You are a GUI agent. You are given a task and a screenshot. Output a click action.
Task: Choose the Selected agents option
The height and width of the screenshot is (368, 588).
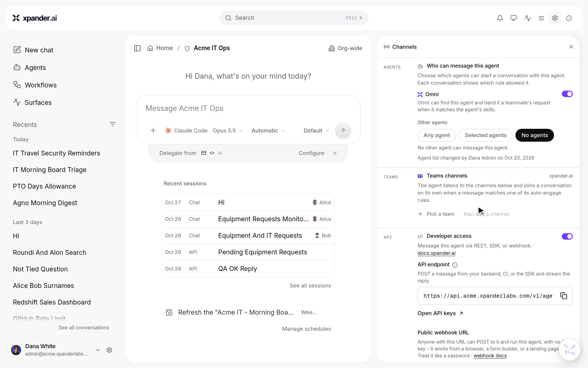(x=486, y=135)
